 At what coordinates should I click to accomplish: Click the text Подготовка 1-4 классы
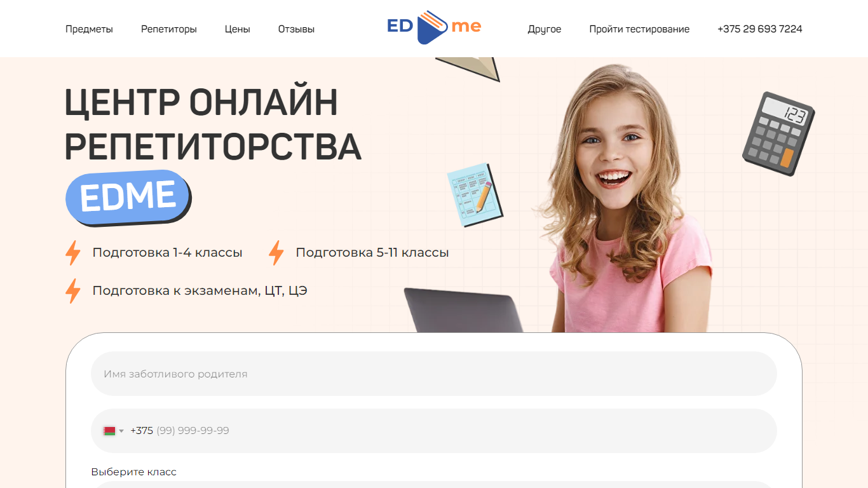point(167,253)
